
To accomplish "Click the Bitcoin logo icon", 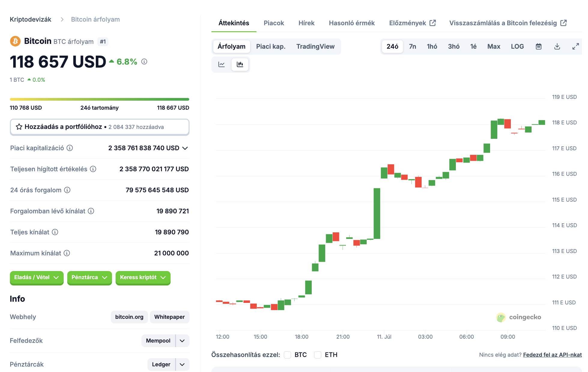I will [15, 41].
